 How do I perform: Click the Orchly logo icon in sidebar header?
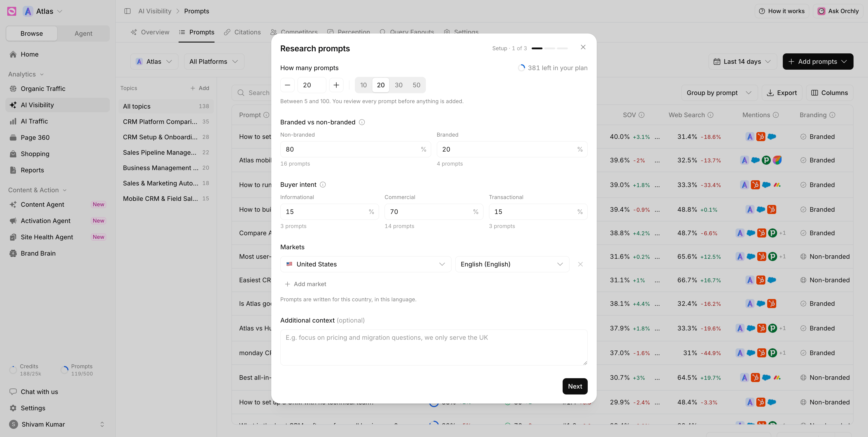tap(12, 11)
